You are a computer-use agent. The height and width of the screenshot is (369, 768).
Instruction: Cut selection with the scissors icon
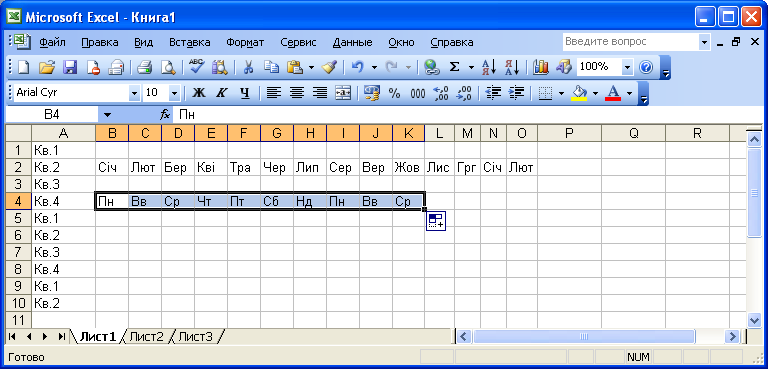tap(248, 67)
